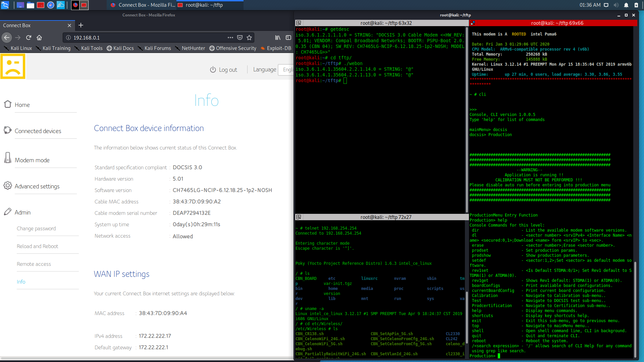
Task: Expand the Advanced settings menu
Action: 37,186
